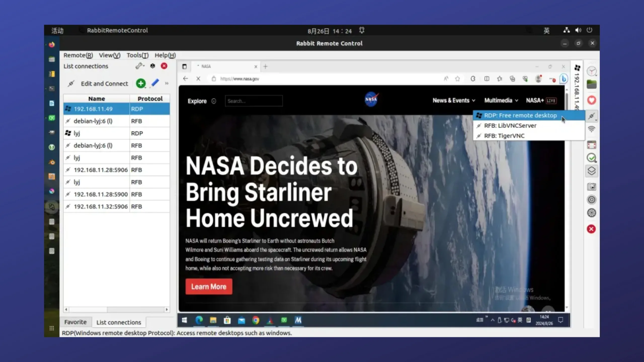
Task: Click the Wi-Fi signal icon in right toolbar
Action: click(592, 129)
